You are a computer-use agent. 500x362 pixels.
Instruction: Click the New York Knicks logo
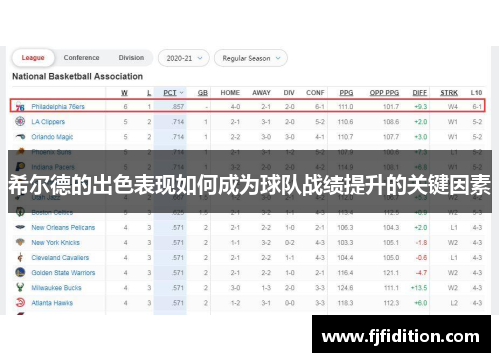pos(20,242)
